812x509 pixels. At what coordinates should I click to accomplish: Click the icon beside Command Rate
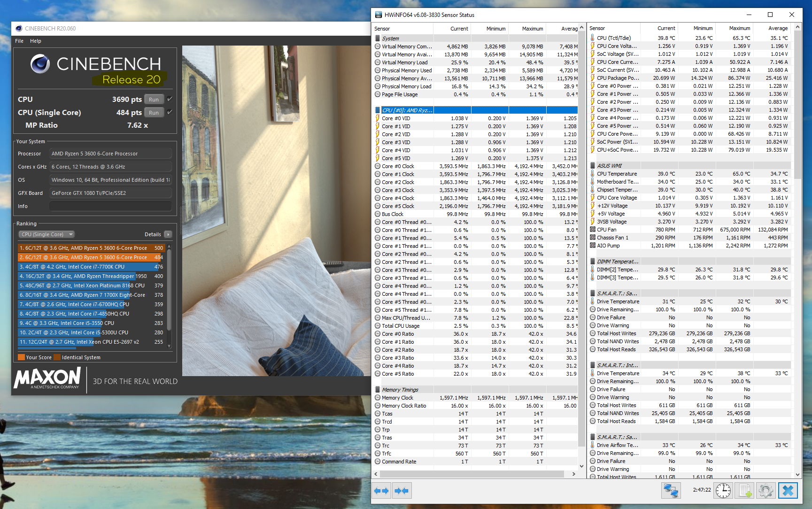(378, 462)
